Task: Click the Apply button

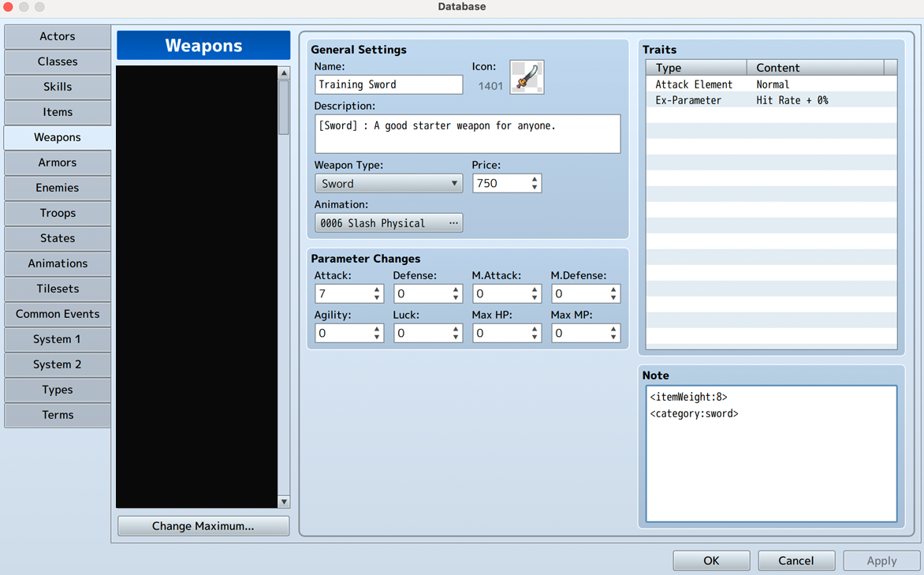Action: [x=881, y=561]
